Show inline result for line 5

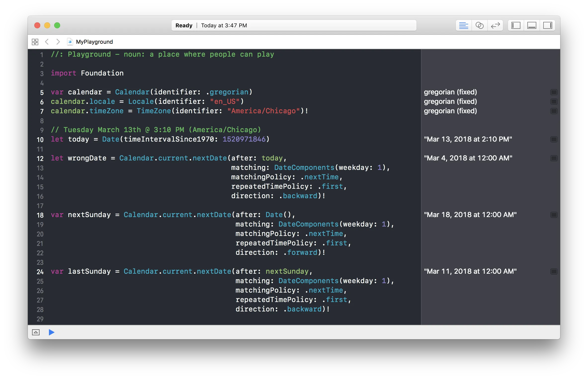coord(554,92)
